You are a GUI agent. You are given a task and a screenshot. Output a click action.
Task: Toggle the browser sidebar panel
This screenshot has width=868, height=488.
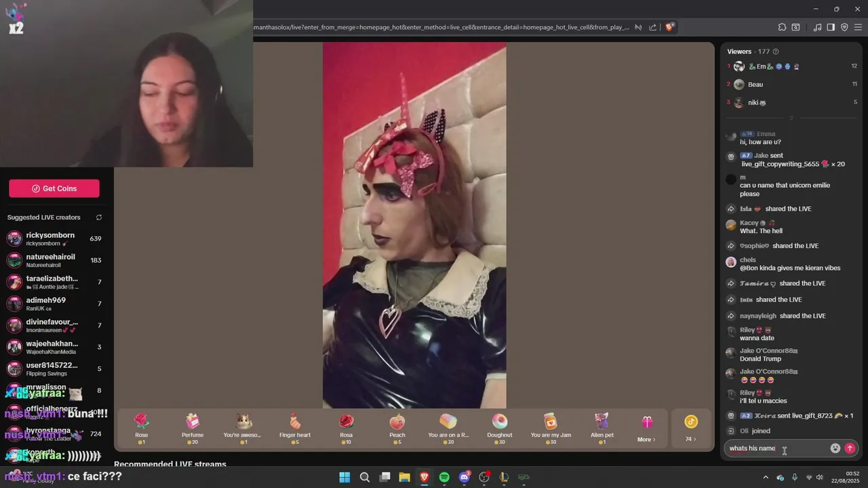831,27
